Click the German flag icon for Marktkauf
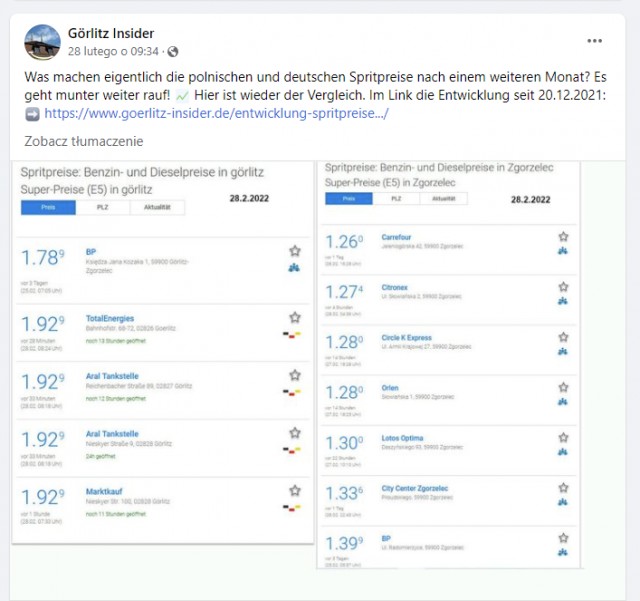The height and width of the screenshot is (601, 640). (x=292, y=508)
